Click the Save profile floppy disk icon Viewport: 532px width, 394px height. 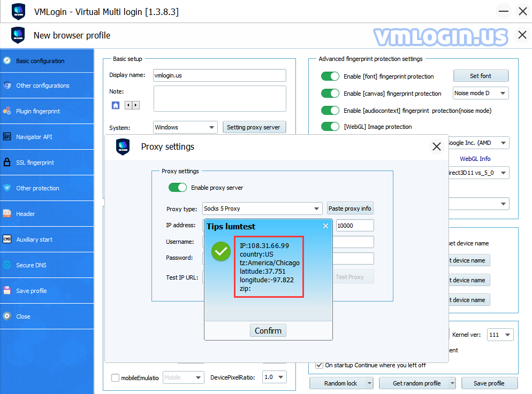point(7,291)
